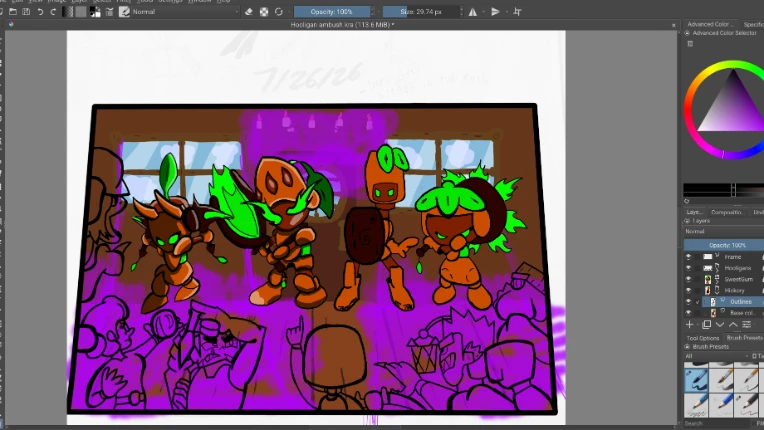Click the foreground/background color swatch

[x=95, y=12]
